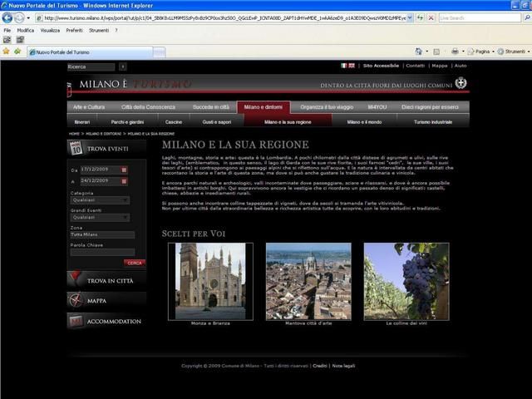Screen dimensions: 532x399
Task: Select the English flag language icon
Action: click(352, 66)
